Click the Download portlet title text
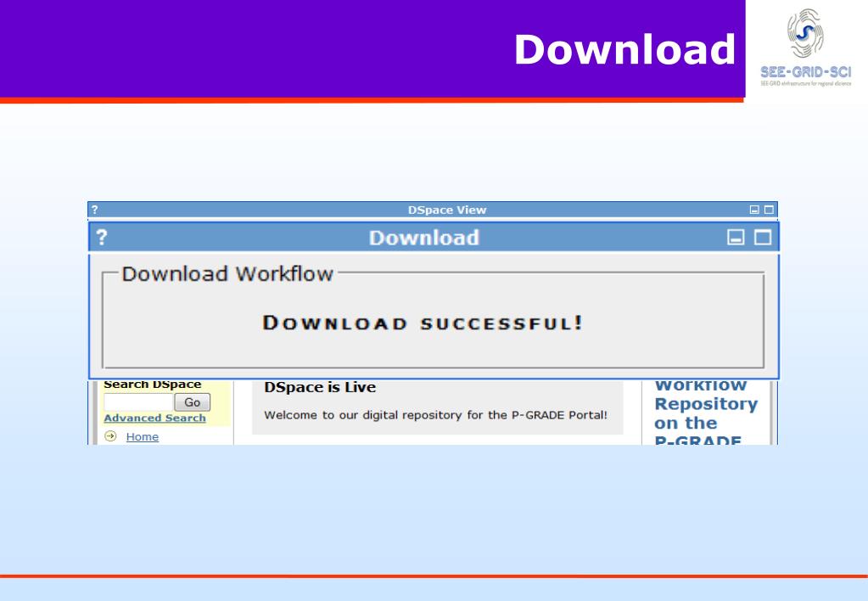This screenshot has width=868, height=601. (424, 238)
